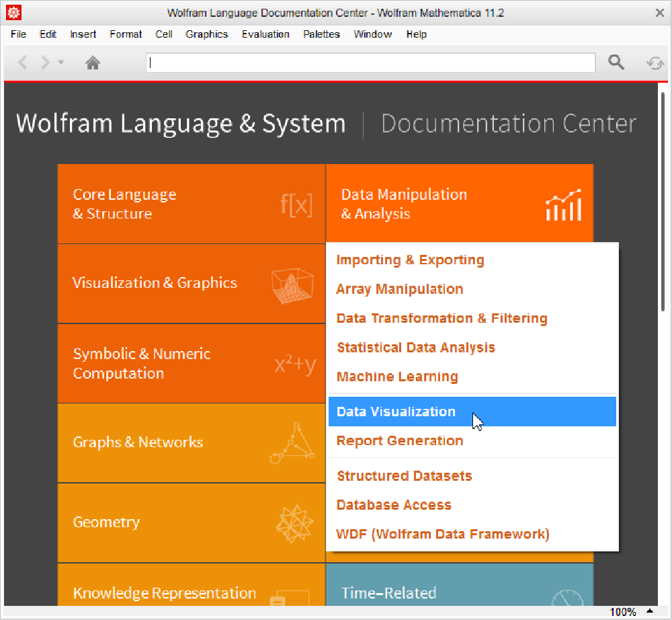Click the back navigation arrow
Viewport: 672px width, 620px height.
(23, 63)
